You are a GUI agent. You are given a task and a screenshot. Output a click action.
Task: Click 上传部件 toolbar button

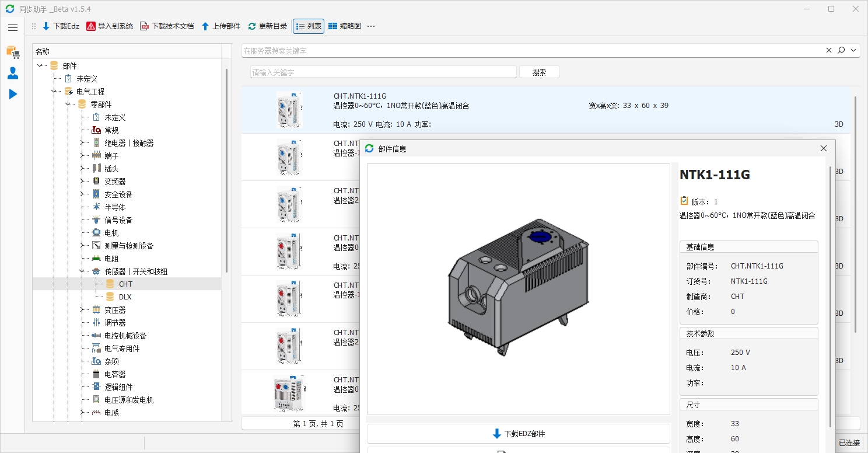click(220, 26)
